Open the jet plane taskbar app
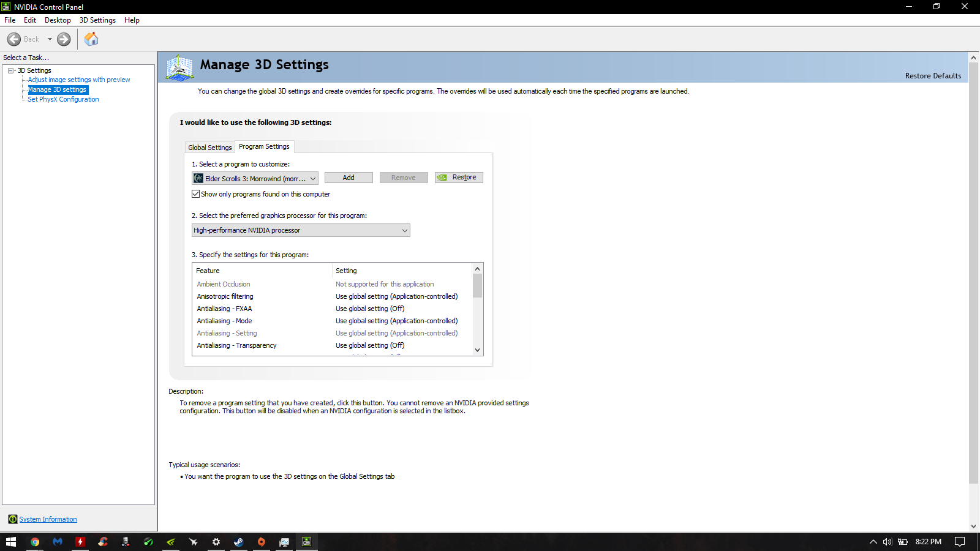 194,542
